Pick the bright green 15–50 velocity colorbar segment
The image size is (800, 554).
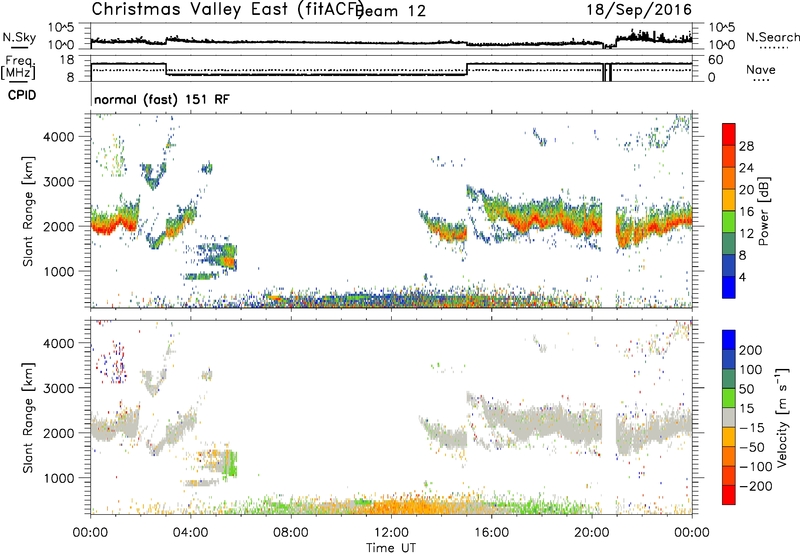click(729, 398)
